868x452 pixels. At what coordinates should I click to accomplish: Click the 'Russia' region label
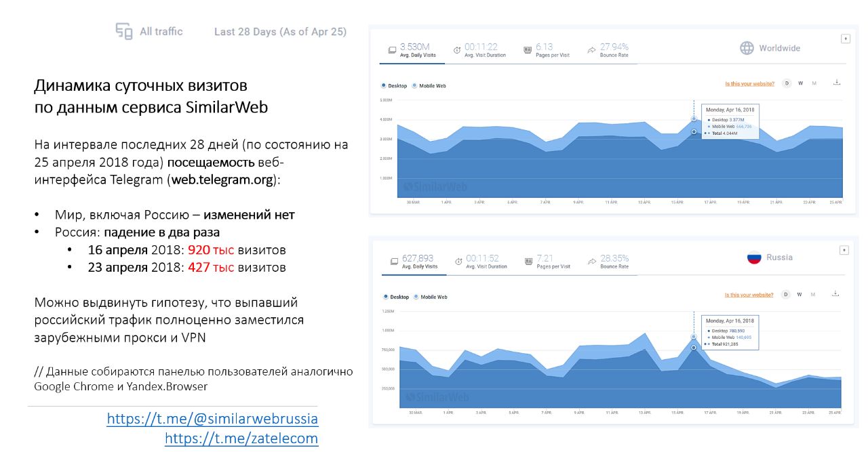click(x=779, y=258)
